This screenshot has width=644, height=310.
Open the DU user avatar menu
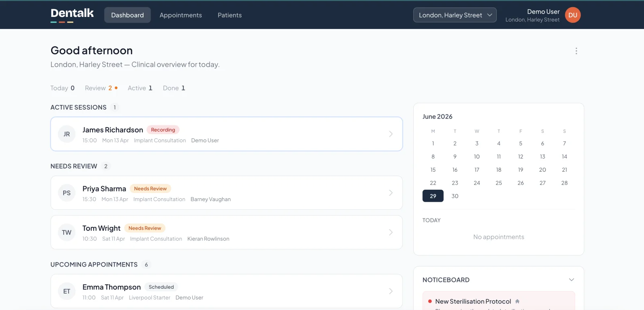(573, 15)
